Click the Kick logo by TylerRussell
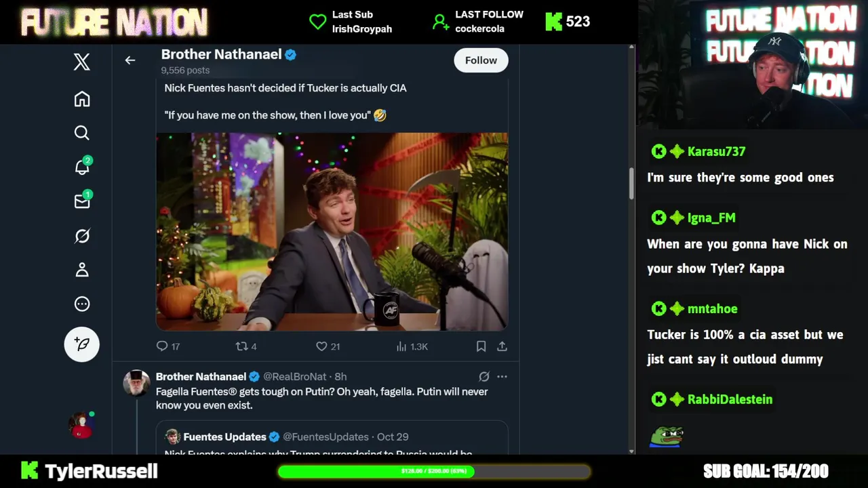 [x=29, y=471]
